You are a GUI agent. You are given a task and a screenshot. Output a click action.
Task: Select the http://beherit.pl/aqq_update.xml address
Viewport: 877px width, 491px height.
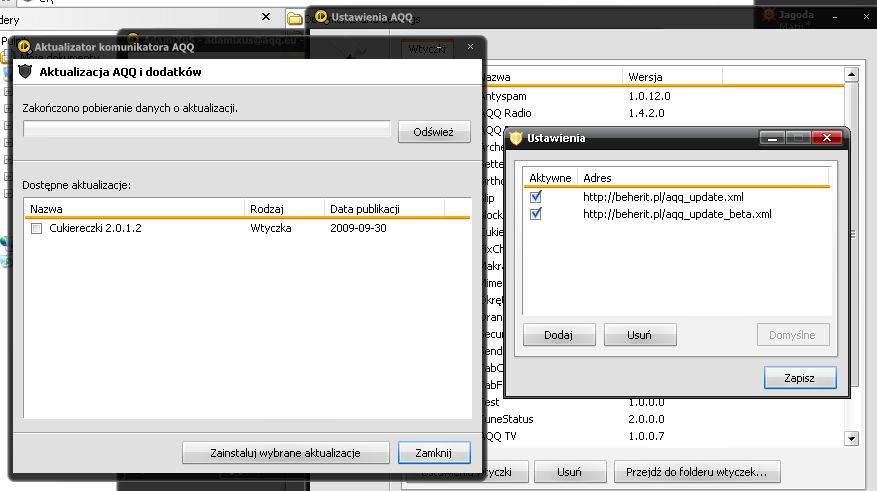pos(663,197)
